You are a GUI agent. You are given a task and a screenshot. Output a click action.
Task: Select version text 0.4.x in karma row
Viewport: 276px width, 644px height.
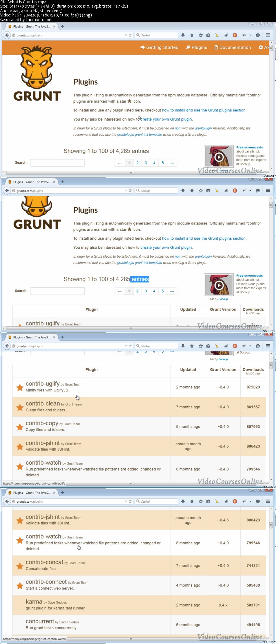[x=223, y=605]
